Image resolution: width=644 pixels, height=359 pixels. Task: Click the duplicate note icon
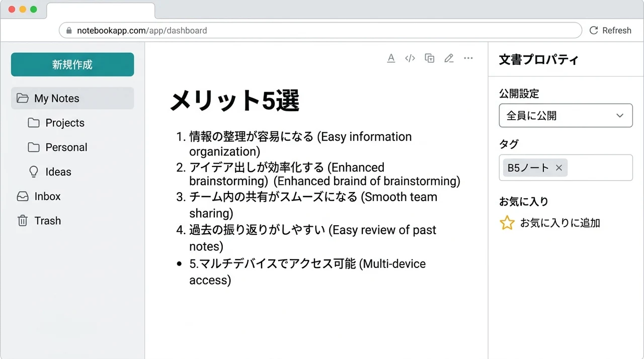tap(430, 58)
